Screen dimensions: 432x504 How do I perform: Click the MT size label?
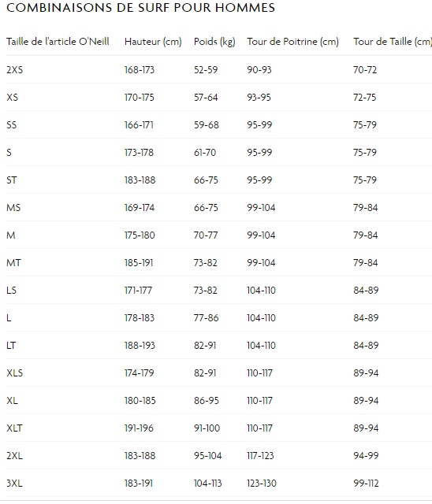(x=13, y=263)
